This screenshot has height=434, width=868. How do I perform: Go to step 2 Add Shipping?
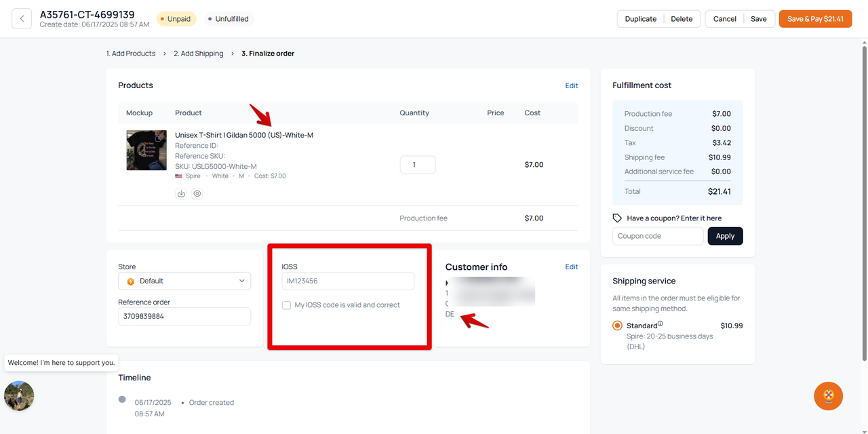198,54
